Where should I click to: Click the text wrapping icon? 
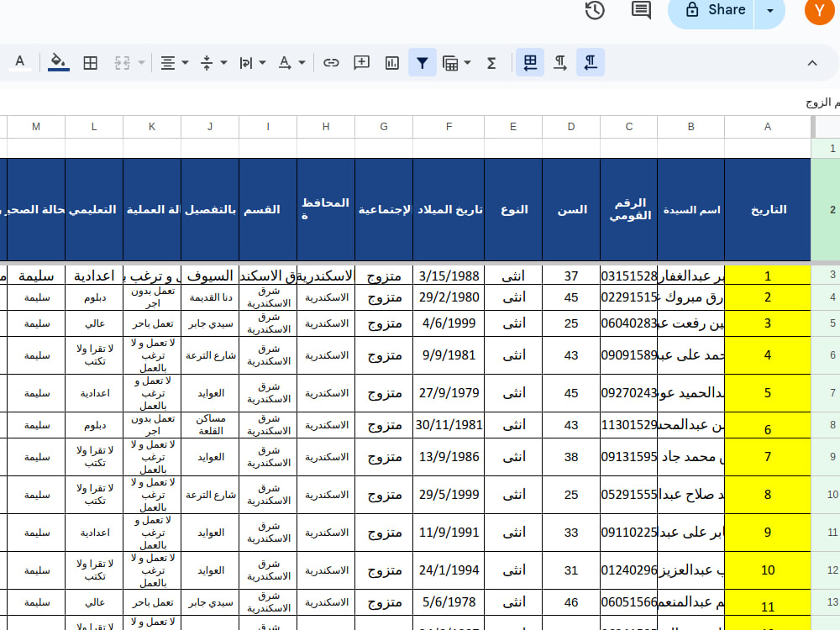245,63
